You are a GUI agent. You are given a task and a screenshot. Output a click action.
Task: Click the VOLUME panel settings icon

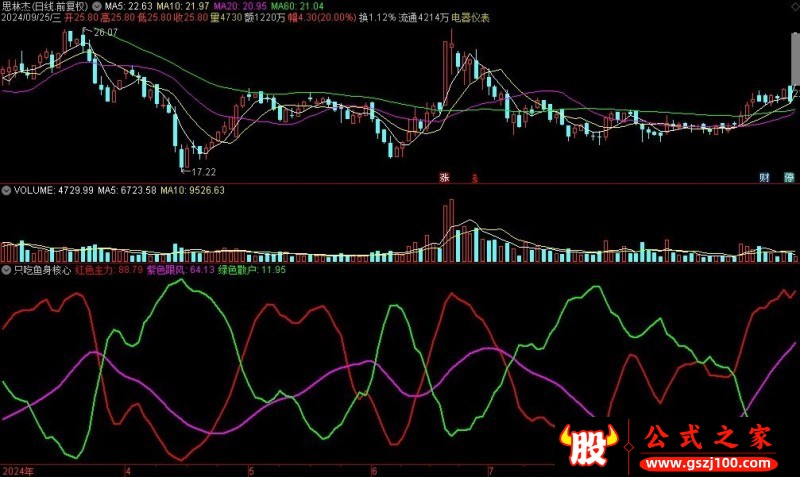[x=6, y=190]
